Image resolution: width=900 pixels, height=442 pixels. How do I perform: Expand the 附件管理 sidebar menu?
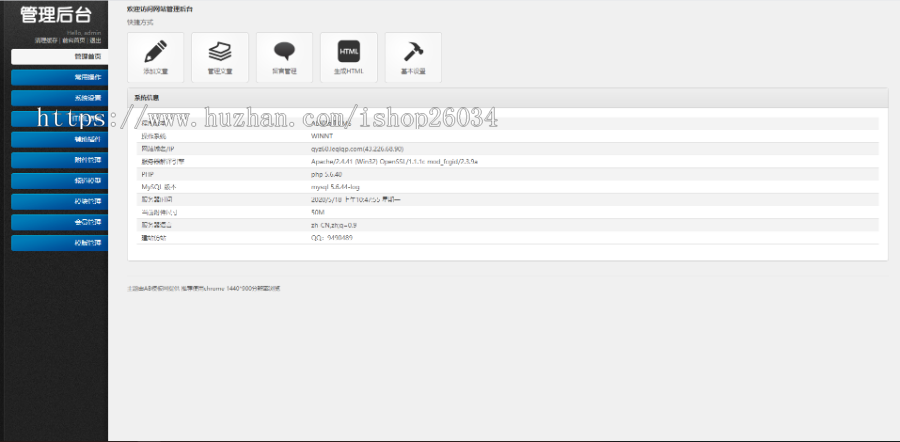pos(60,160)
